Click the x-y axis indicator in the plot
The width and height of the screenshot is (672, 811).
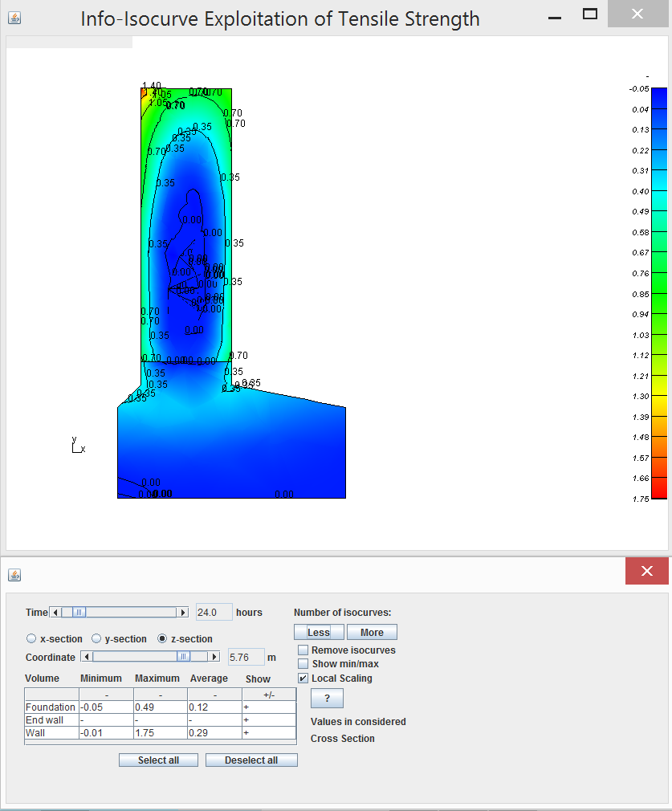click(78, 446)
